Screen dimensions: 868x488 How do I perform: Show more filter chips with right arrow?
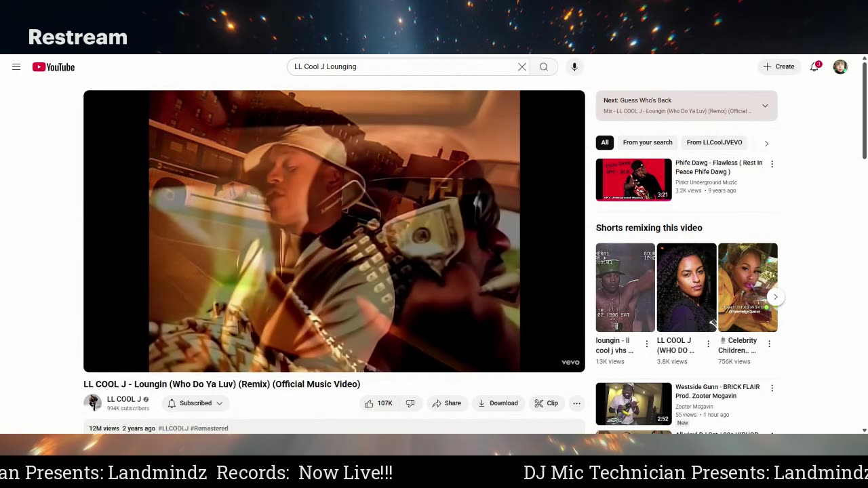click(x=767, y=143)
